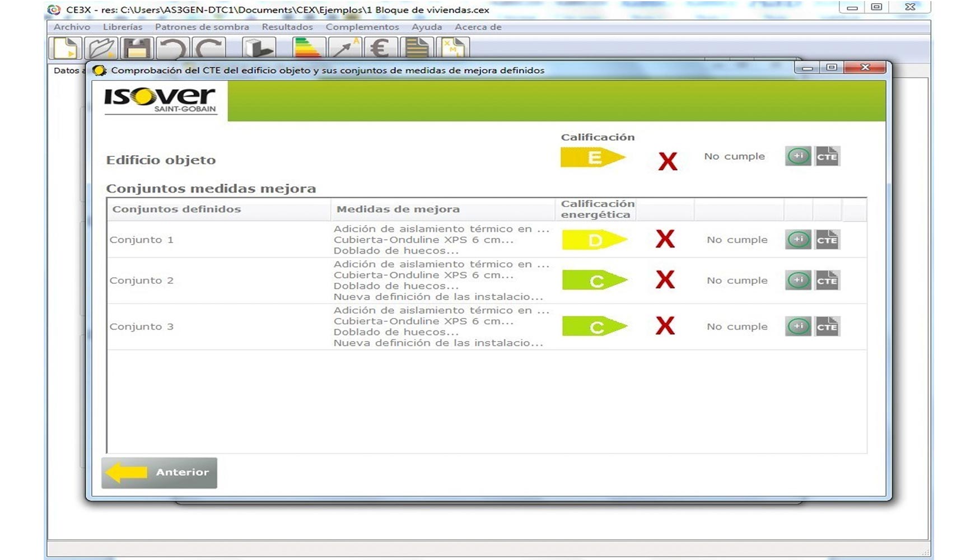Open the CTE report for Conjunto 1
Image resolution: width=980 pixels, height=560 pixels.
coord(827,240)
